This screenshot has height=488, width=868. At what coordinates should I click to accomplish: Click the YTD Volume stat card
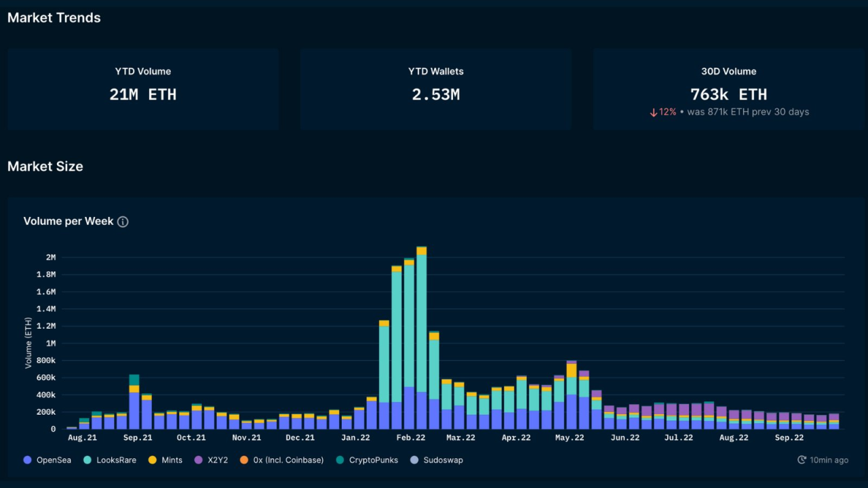(142, 89)
